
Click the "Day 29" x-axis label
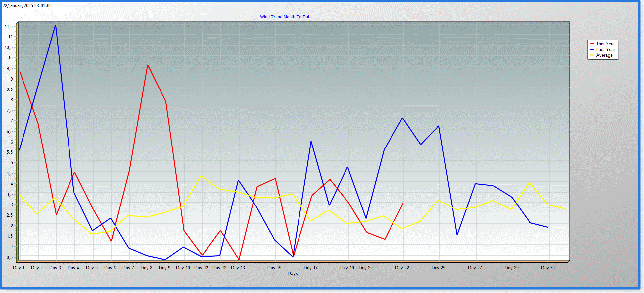coord(512,268)
